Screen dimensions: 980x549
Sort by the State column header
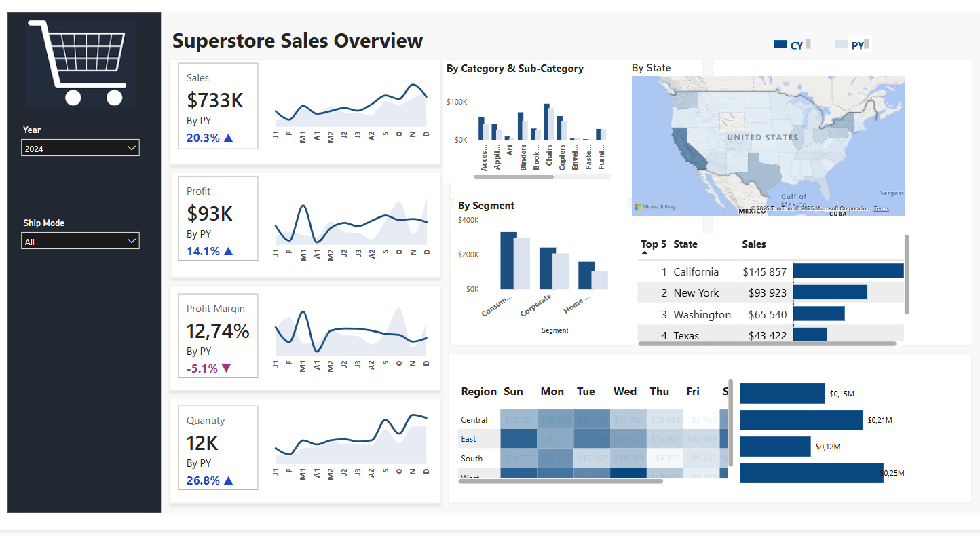point(685,244)
